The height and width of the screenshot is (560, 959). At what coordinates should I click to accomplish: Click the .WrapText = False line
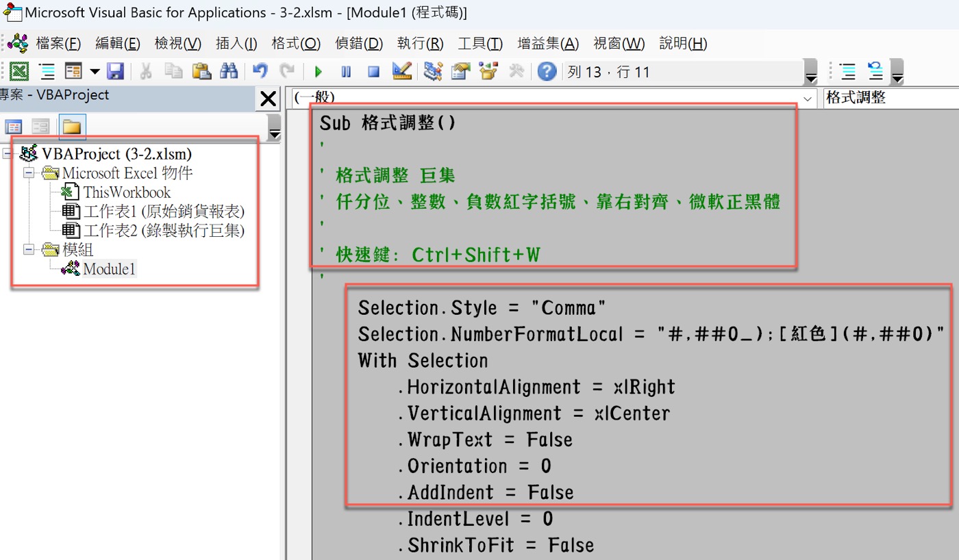(x=485, y=440)
